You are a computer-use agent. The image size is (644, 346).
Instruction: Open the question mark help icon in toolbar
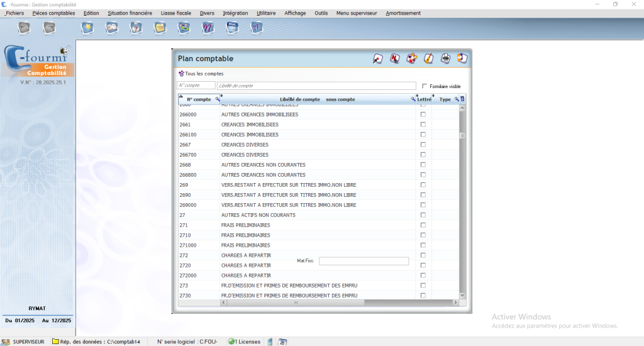coord(135,28)
